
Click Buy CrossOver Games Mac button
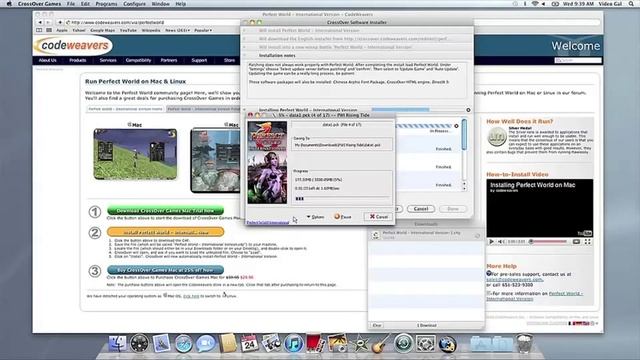pyautogui.click(x=165, y=270)
